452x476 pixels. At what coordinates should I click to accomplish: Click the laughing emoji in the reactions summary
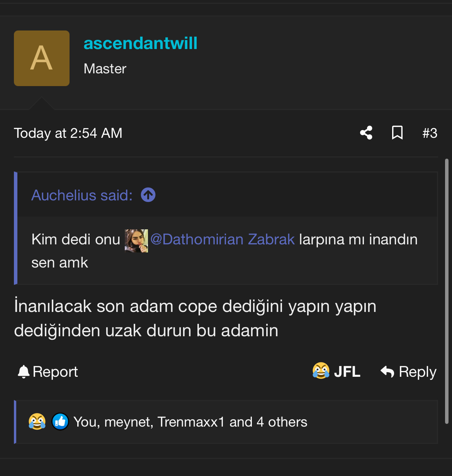(37, 422)
